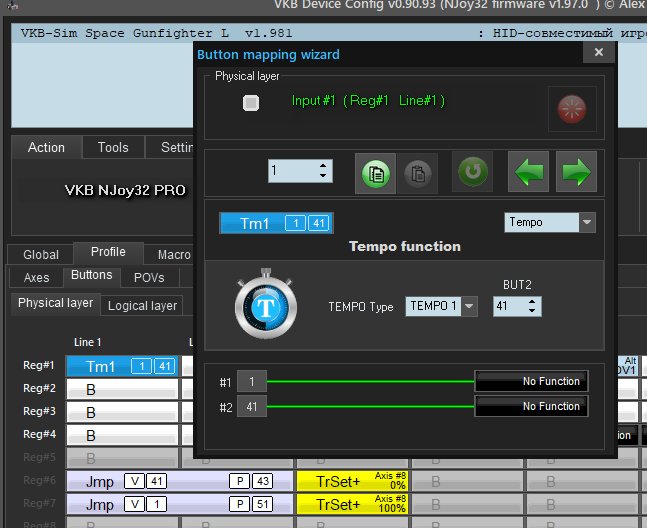Select the Reg#2 B cell in Line 1
The image size is (647, 528).
(x=122, y=389)
